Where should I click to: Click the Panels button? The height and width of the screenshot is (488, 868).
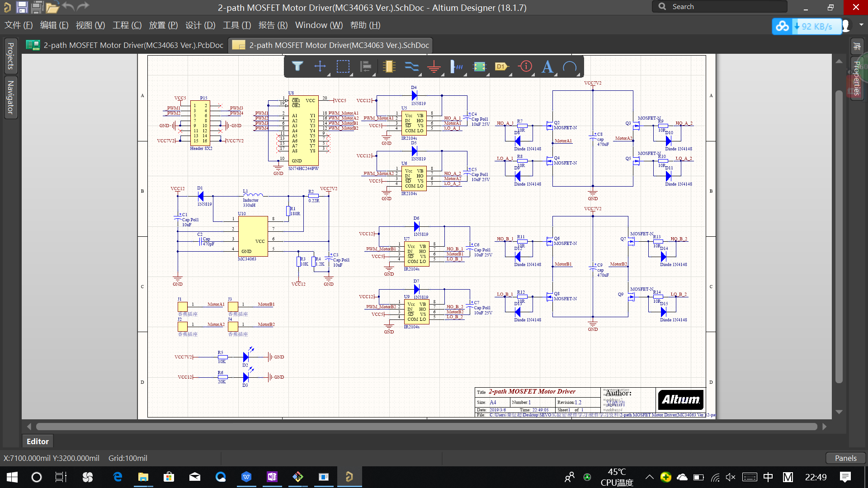(x=845, y=458)
